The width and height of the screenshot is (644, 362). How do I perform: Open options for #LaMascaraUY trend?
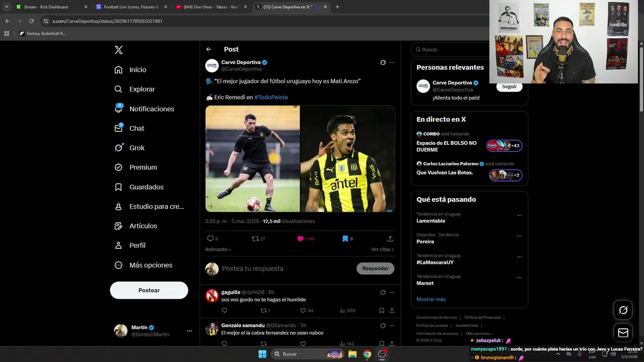pyautogui.click(x=519, y=257)
